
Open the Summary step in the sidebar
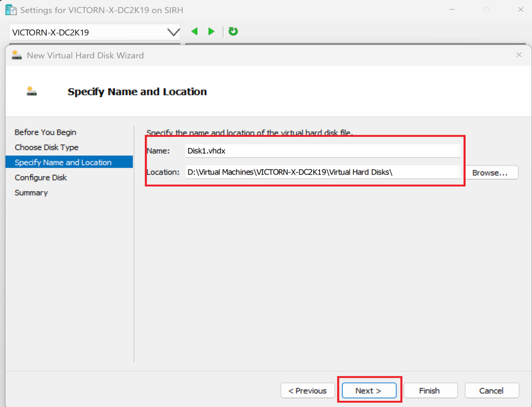tap(31, 192)
